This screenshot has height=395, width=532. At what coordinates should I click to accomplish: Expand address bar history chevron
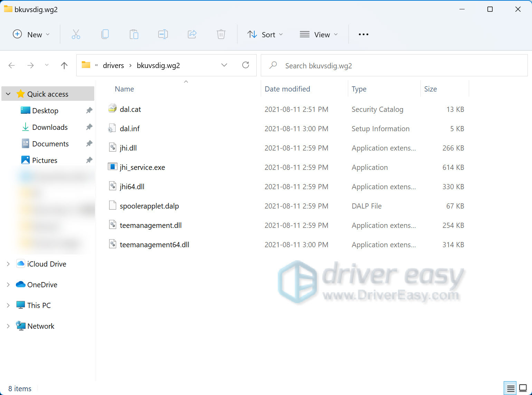[x=224, y=65]
